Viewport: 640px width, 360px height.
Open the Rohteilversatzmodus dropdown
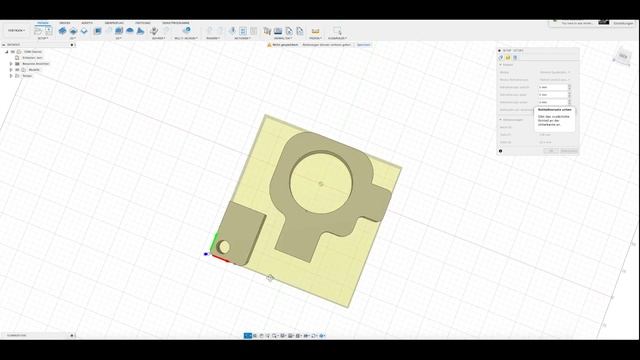[x=555, y=80]
